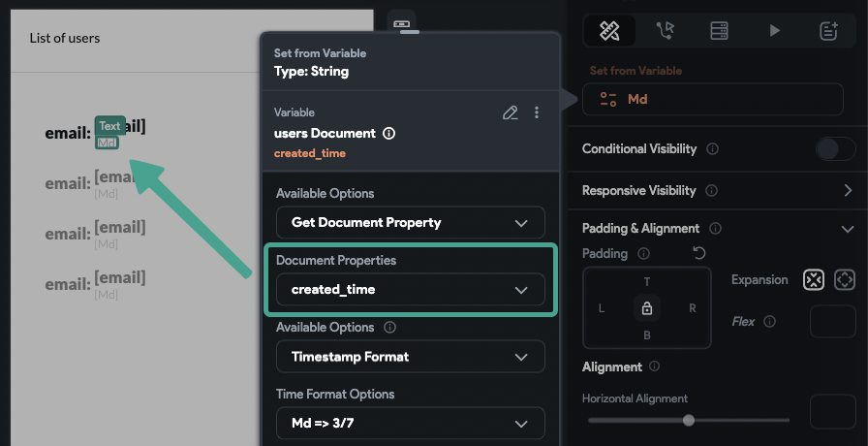Click the Flex info icon
868x446 pixels.
769,321
